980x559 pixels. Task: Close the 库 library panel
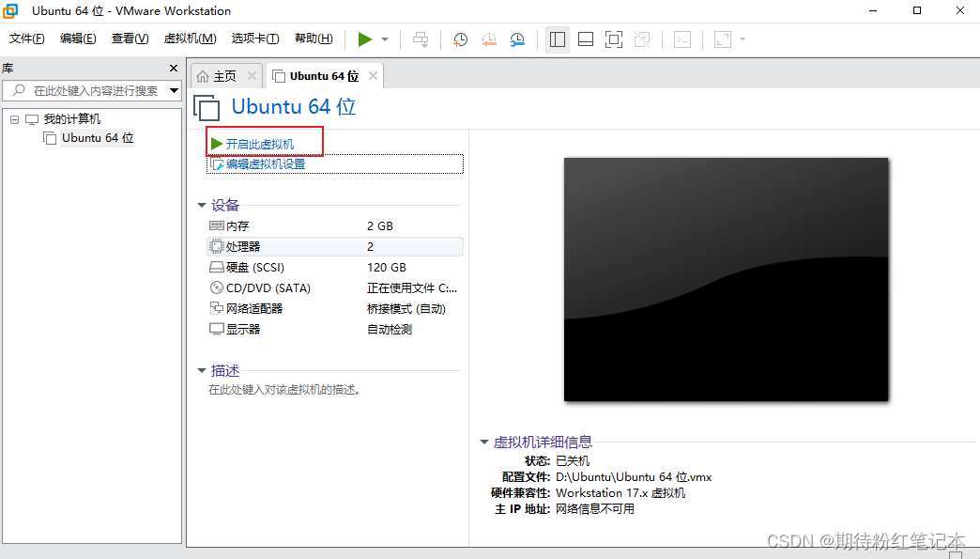(174, 69)
